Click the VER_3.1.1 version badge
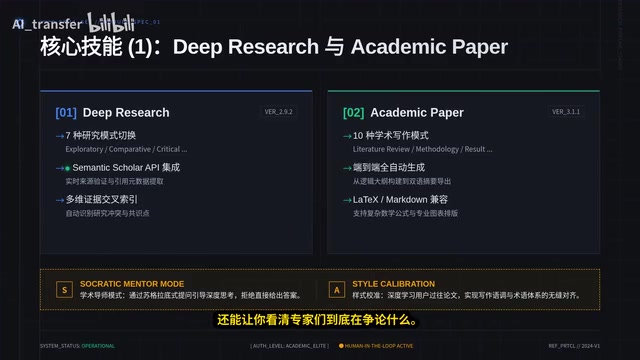The image size is (640, 360). point(566,112)
